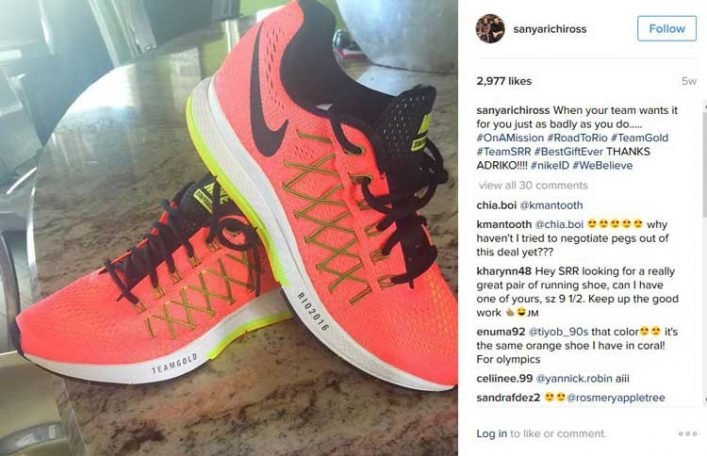The height and width of the screenshot is (456, 707).
Task: Open the sanyarichiross profile avatar
Action: pos(490,28)
